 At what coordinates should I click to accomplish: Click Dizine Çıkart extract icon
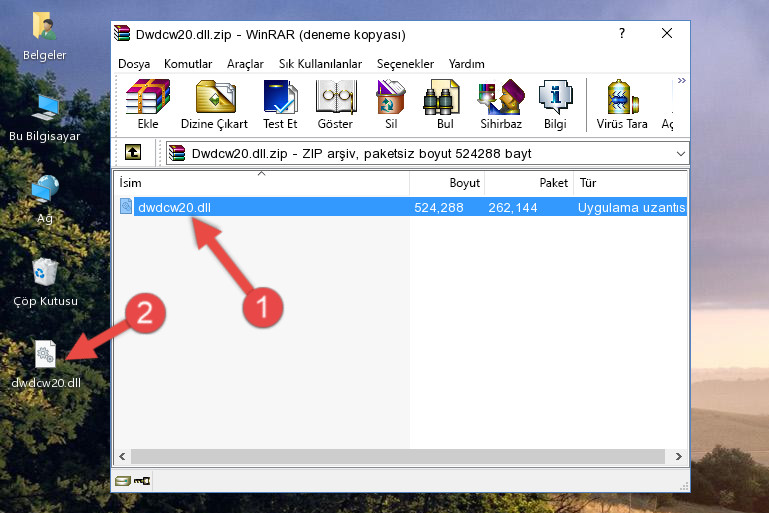[x=214, y=104]
